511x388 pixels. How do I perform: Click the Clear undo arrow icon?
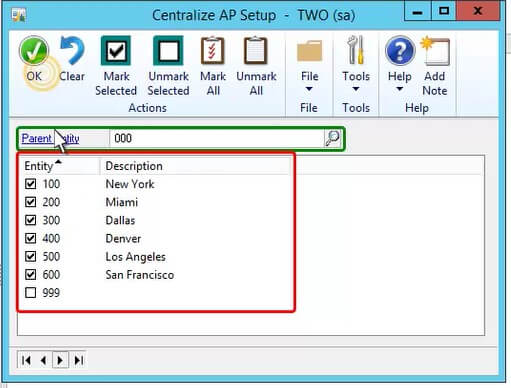coord(72,50)
